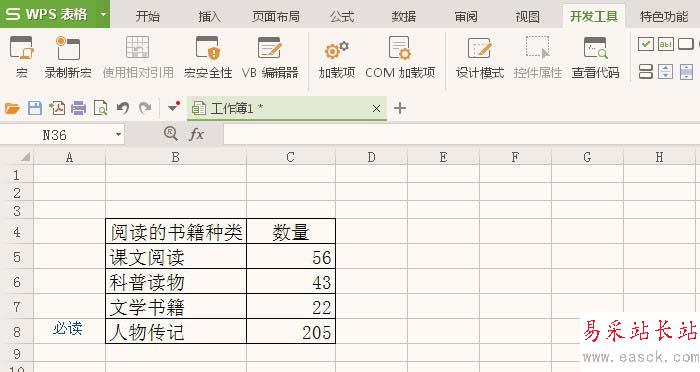Switch to the 数据 tab
The image size is (700, 372).
pyautogui.click(x=404, y=17)
